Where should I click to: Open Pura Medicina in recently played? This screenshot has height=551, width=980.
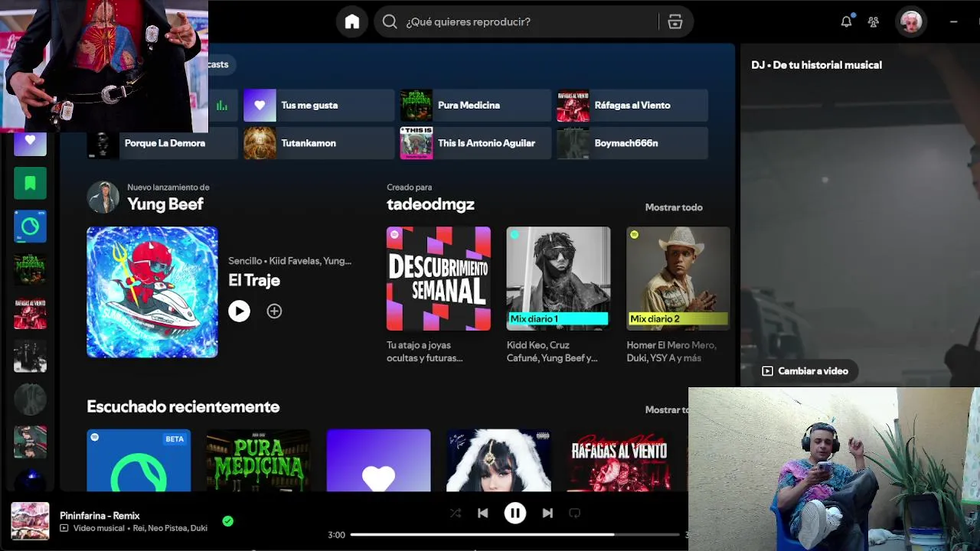pyautogui.click(x=259, y=460)
